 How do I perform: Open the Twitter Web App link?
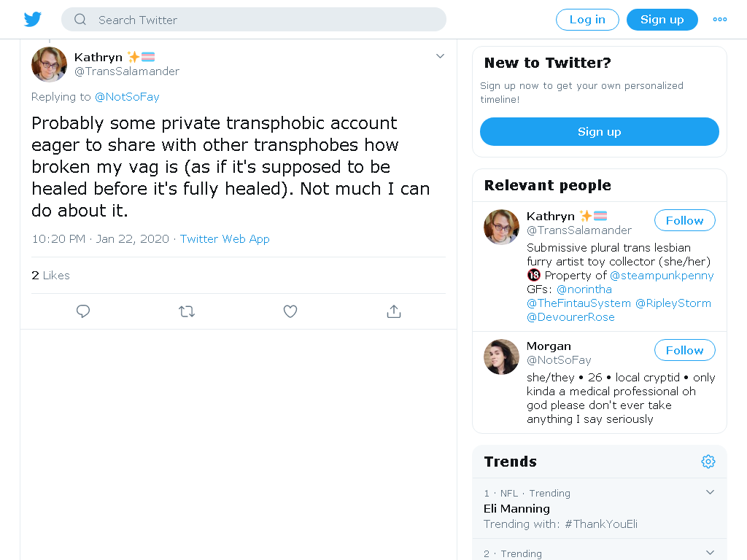click(x=225, y=238)
